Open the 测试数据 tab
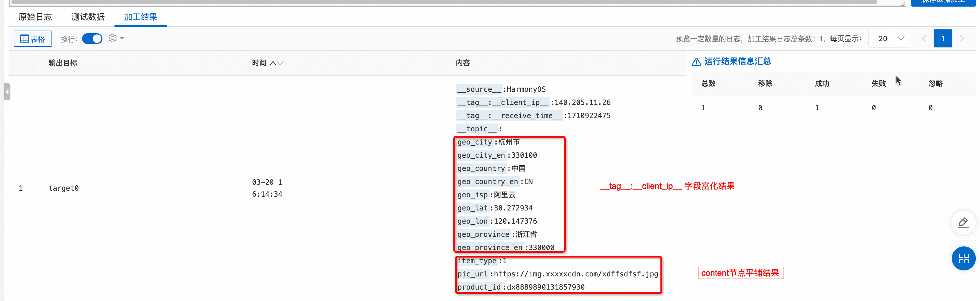Screen dimensions: 980x301 tap(87, 17)
